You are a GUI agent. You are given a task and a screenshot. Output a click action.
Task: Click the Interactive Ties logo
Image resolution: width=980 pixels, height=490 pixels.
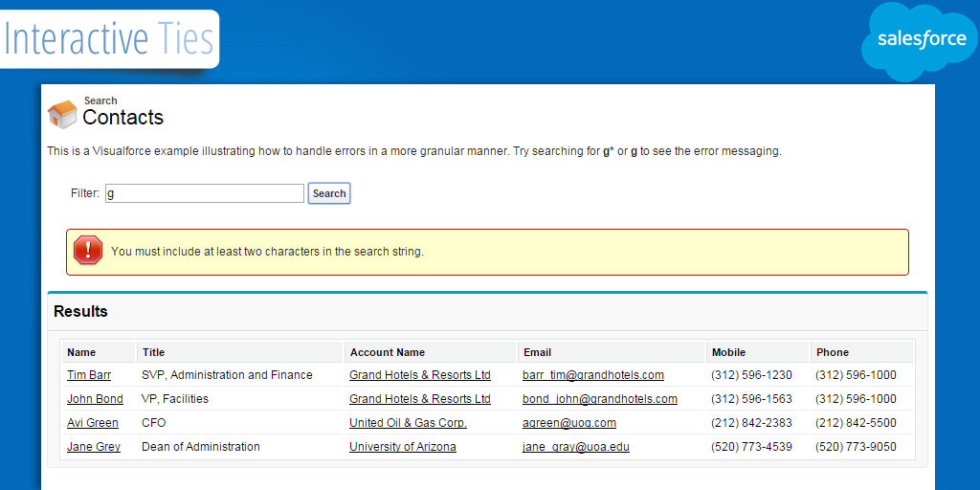pos(109,39)
